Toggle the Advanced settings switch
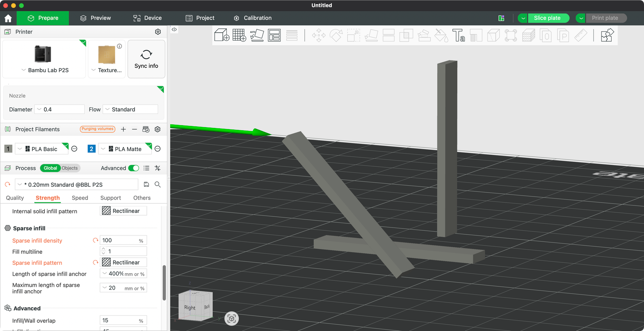The image size is (644, 331). [133, 168]
